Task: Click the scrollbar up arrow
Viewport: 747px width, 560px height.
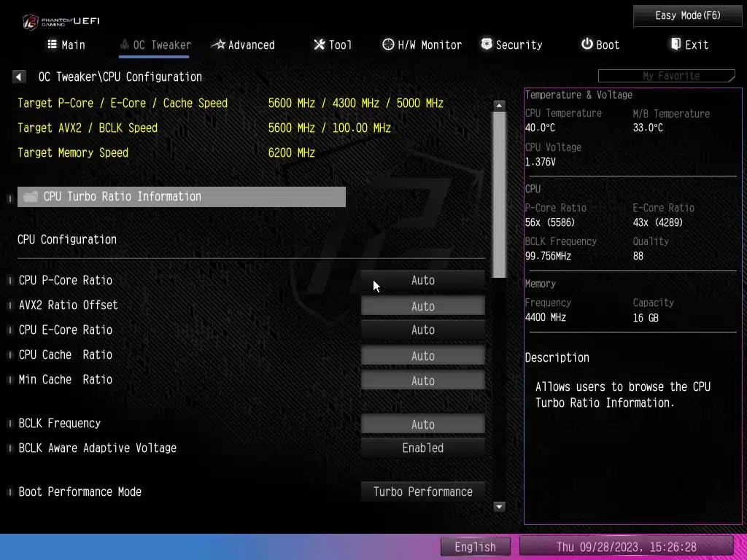Action: click(x=499, y=106)
